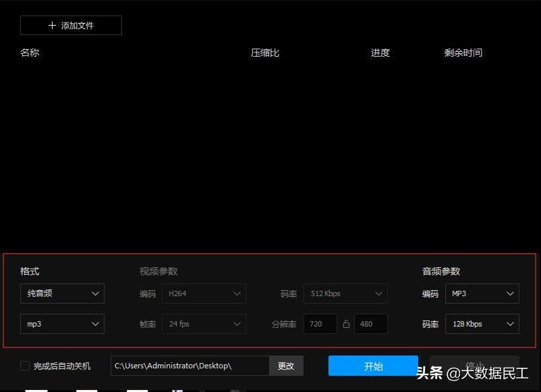The image size is (541, 392).
Task: Open the audio 码率 128 Kbps dropdown
Action: click(x=482, y=324)
